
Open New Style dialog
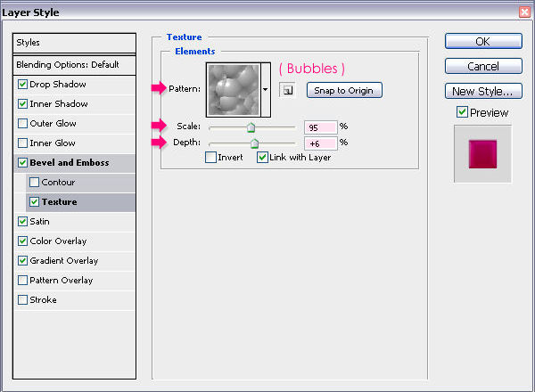483,91
